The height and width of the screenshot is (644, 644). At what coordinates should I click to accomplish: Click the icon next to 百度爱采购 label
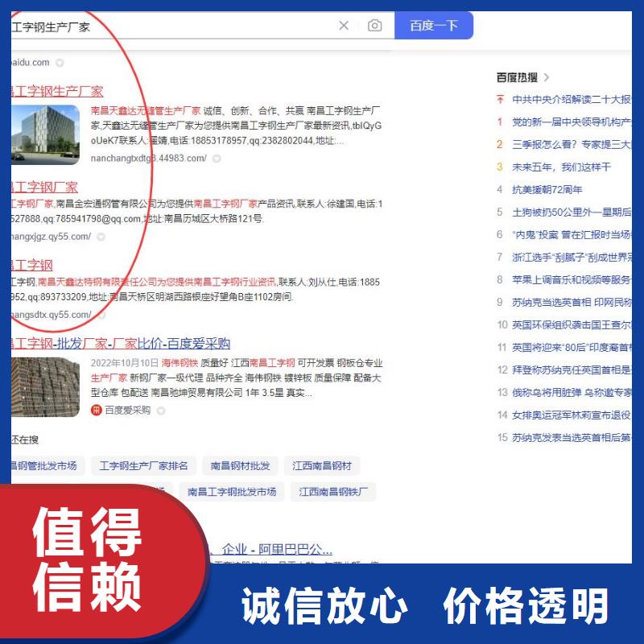point(161,411)
